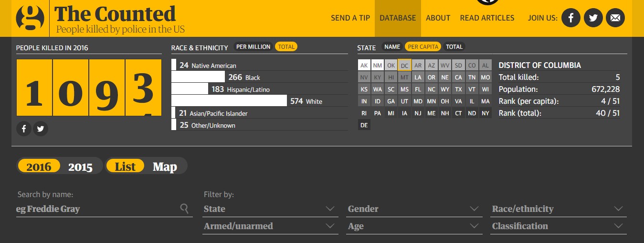Expand the Gender filter dropdown
Screen dimensions: 644x243
(x=414, y=209)
